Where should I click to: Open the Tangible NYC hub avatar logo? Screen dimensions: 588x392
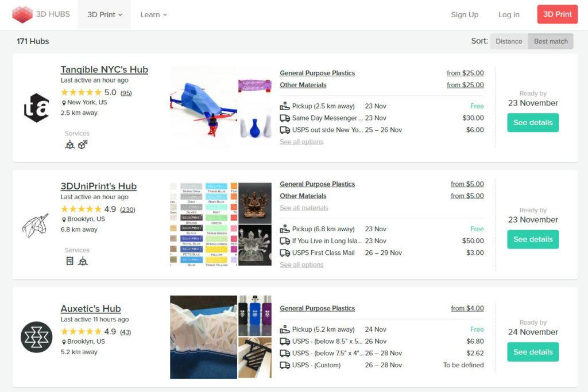(36, 108)
